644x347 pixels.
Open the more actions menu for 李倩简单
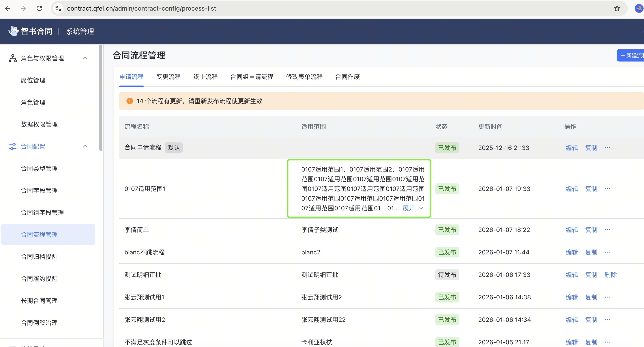tap(608, 229)
